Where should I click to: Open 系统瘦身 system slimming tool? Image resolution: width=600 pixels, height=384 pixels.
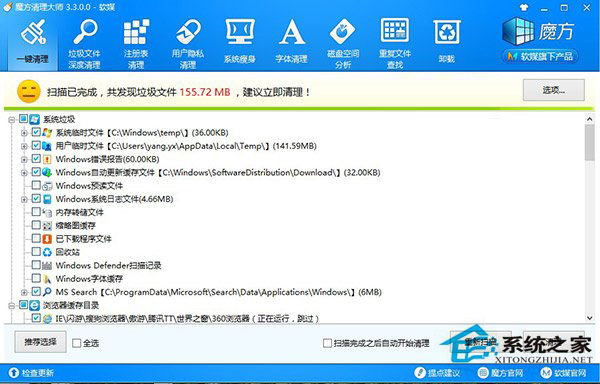pos(240,42)
